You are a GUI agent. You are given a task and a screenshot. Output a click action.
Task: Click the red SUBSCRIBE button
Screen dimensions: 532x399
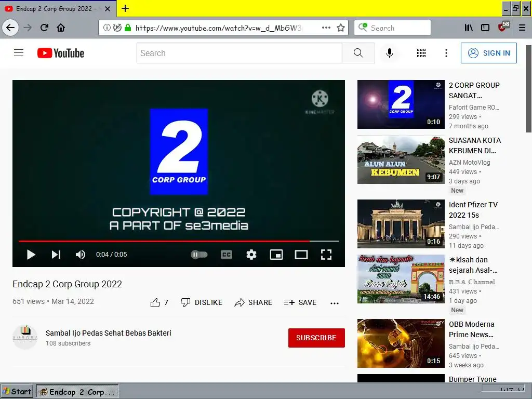pyautogui.click(x=316, y=338)
